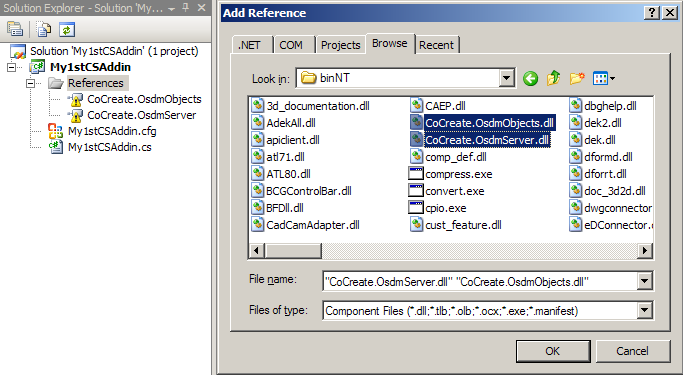This screenshot has width=683, height=375.
Task: Open Solution Explorer window position dropdown arrow
Action: point(172,8)
